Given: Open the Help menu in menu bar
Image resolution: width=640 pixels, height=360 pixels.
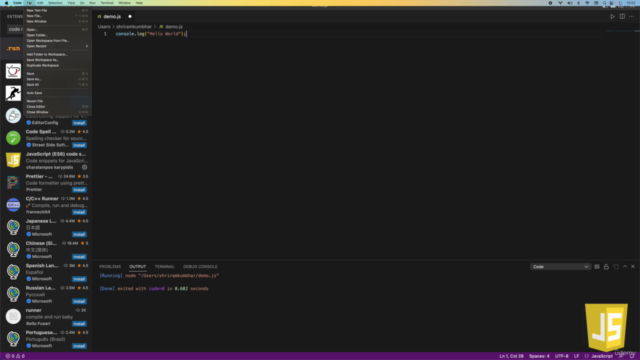Looking at the screenshot, I should [x=139, y=3].
